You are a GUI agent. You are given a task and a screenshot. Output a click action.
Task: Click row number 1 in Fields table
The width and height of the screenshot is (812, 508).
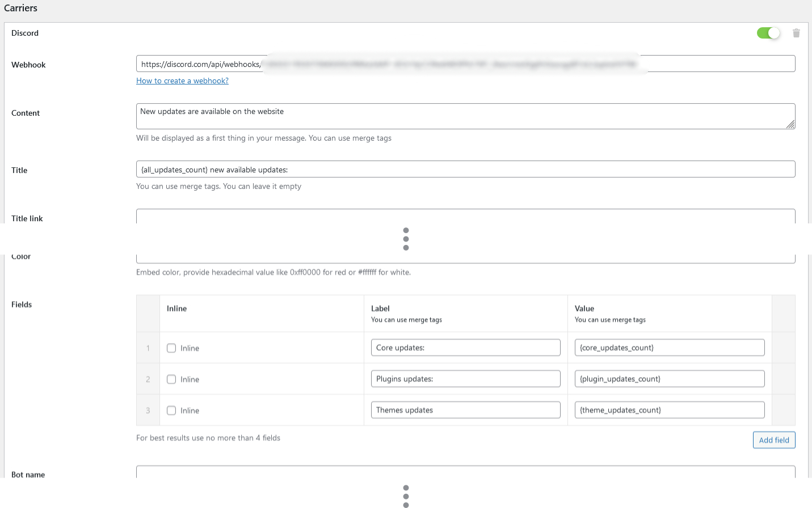[x=148, y=348]
